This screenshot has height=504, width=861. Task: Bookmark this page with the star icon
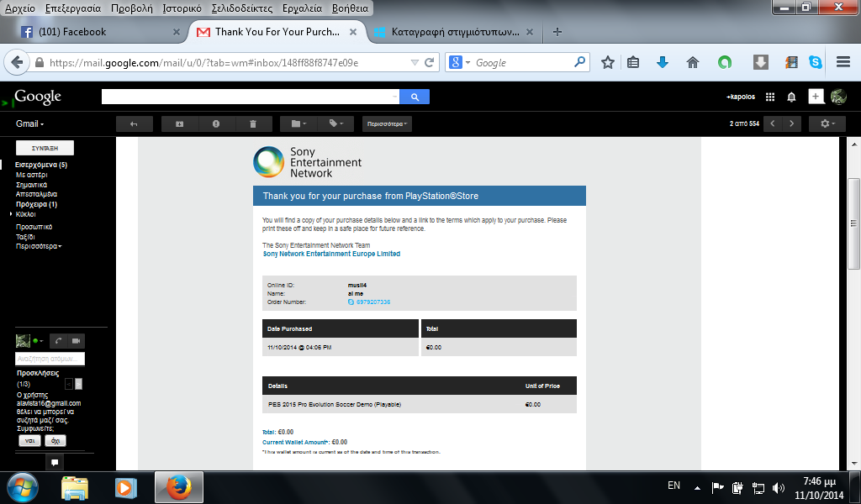607,62
